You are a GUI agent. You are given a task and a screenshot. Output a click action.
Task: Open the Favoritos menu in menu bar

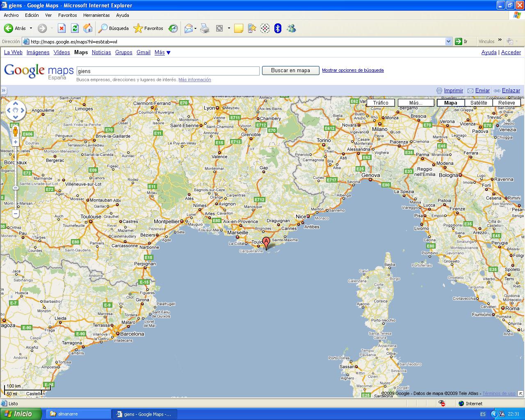point(67,15)
